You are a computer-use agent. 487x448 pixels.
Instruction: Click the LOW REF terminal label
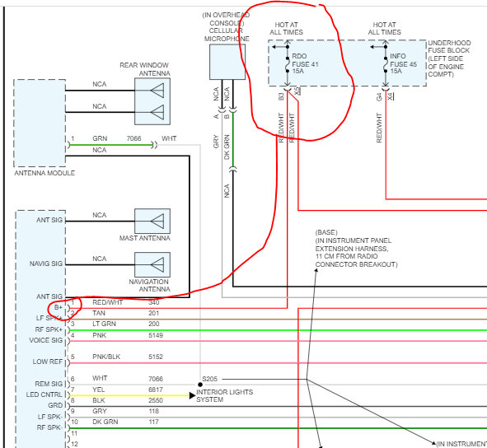tap(48, 362)
